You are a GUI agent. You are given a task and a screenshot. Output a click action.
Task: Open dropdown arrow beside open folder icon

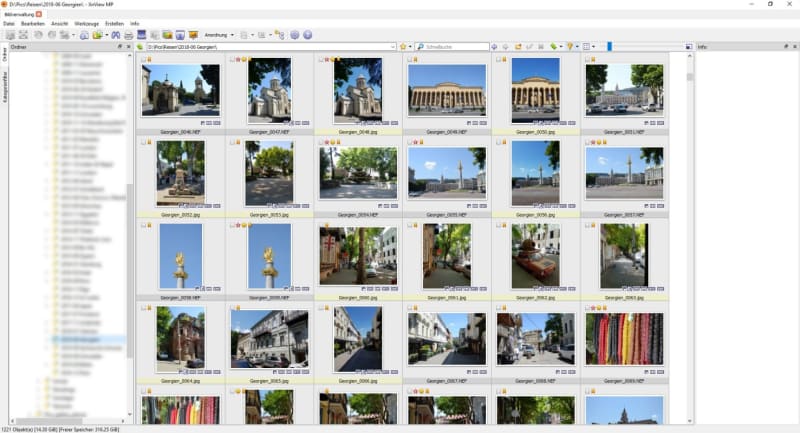point(106,35)
